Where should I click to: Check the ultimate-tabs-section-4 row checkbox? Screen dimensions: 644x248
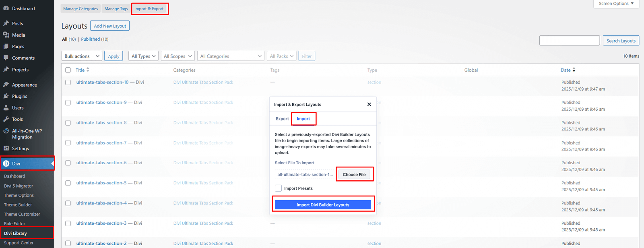68,203
